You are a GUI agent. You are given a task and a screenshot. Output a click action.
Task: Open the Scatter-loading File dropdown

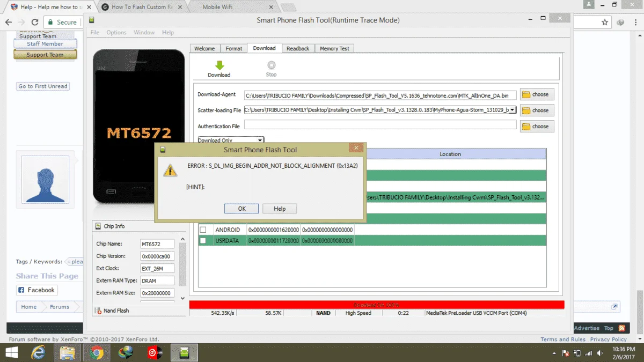coord(513,110)
